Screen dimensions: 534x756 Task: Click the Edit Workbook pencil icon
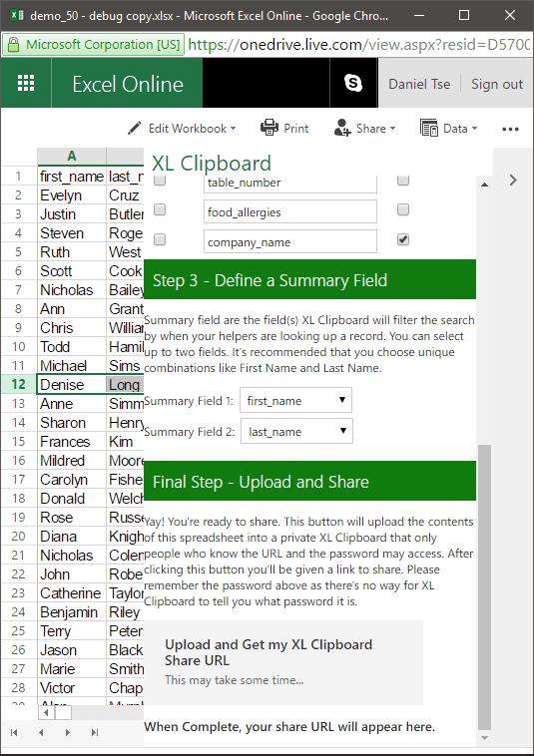coord(134,129)
